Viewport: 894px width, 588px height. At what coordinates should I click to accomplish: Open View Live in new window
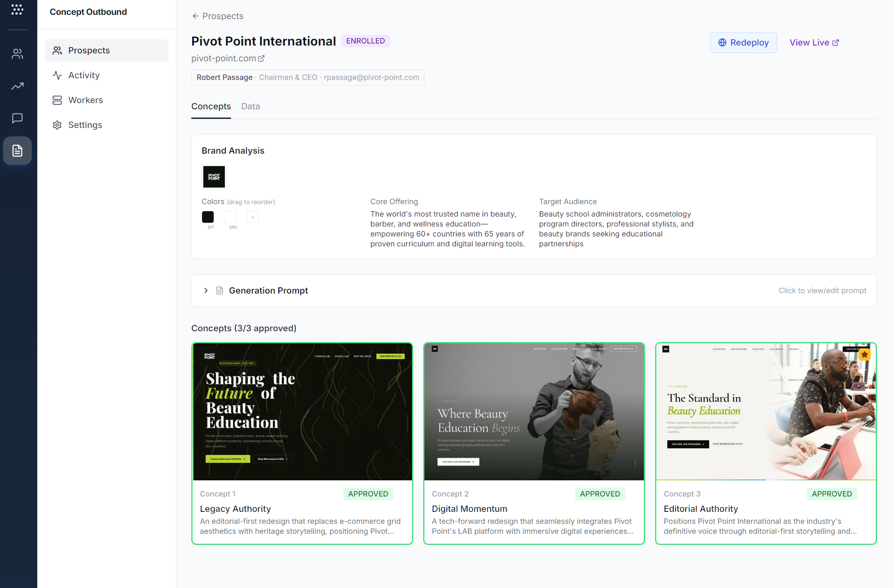click(x=813, y=42)
